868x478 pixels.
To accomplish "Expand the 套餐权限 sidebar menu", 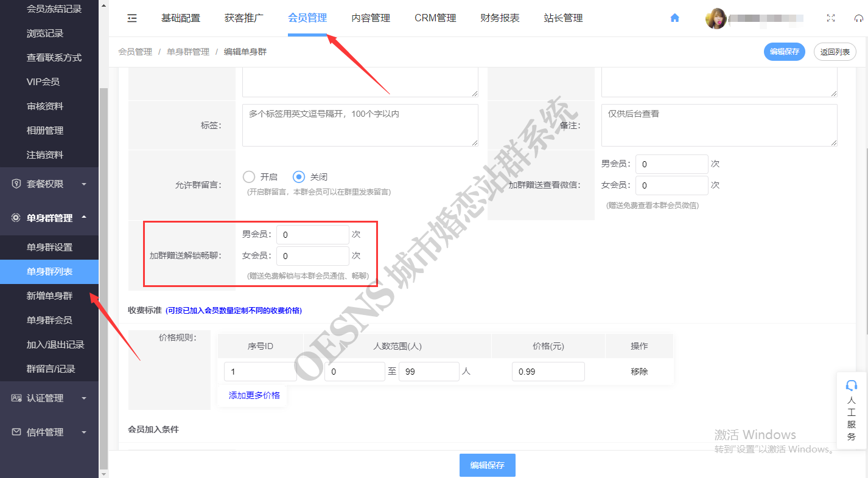I will (49, 184).
